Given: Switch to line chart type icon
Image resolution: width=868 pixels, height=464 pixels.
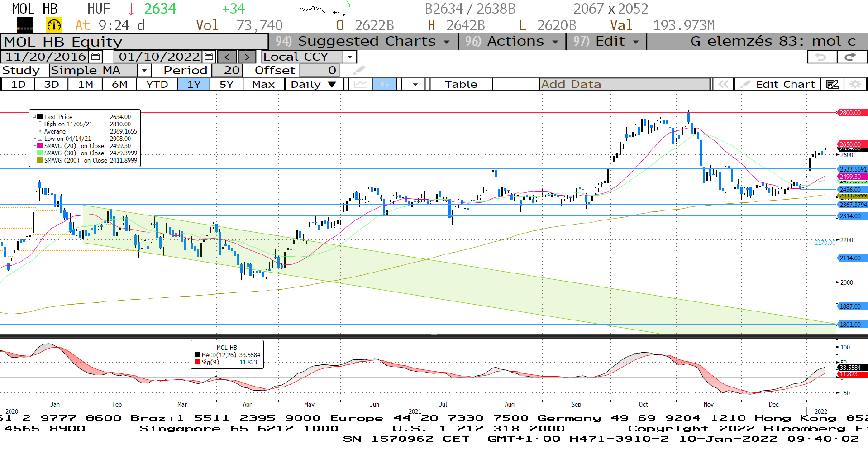Looking at the screenshot, I should coord(361,84).
